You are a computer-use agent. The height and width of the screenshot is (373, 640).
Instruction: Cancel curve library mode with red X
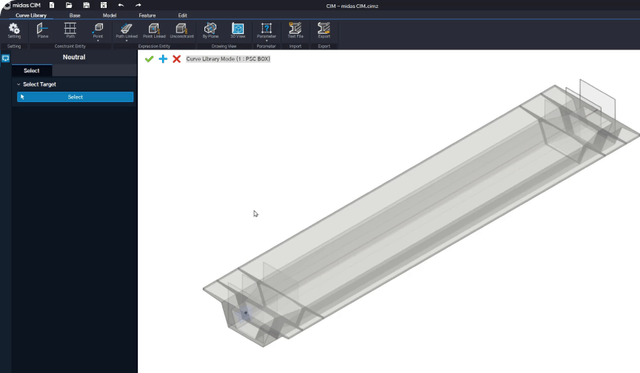[176, 59]
